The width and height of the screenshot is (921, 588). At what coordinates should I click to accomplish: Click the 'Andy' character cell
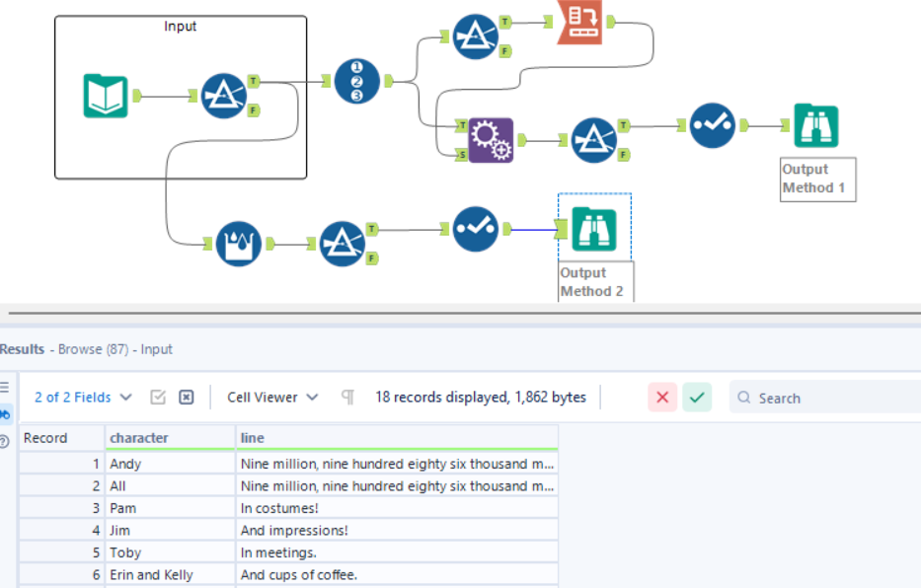coord(171,464)
